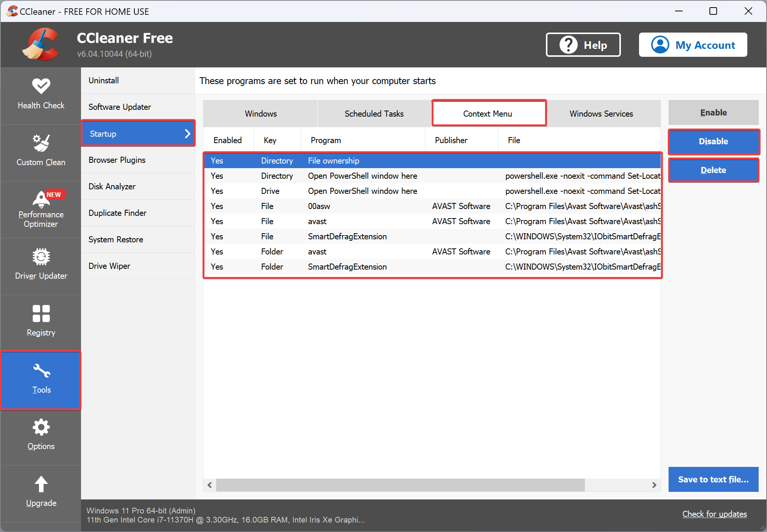Switch to the Windows tab
Image resolution: width=767 pixels, height=532 pixels.
pyautogui.click(x=260, y=114)
